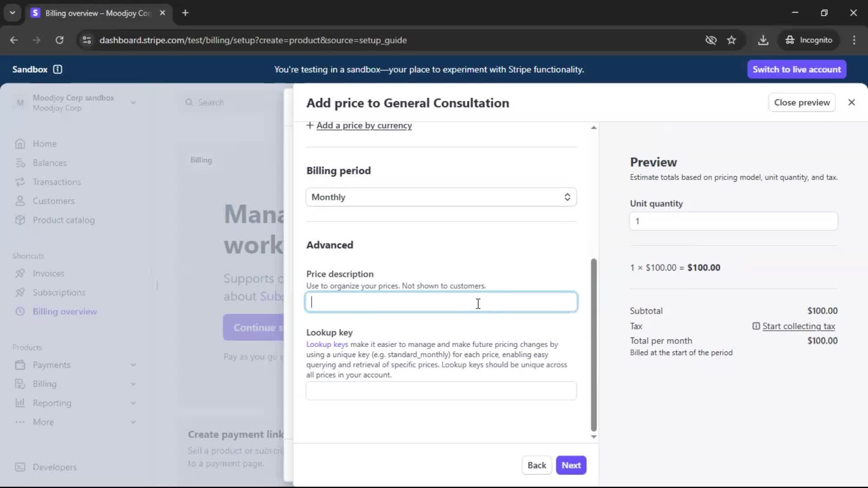Screen dimensions: 868x488
Task: Open Customers from sidebar
Action: tap(53, 201)
